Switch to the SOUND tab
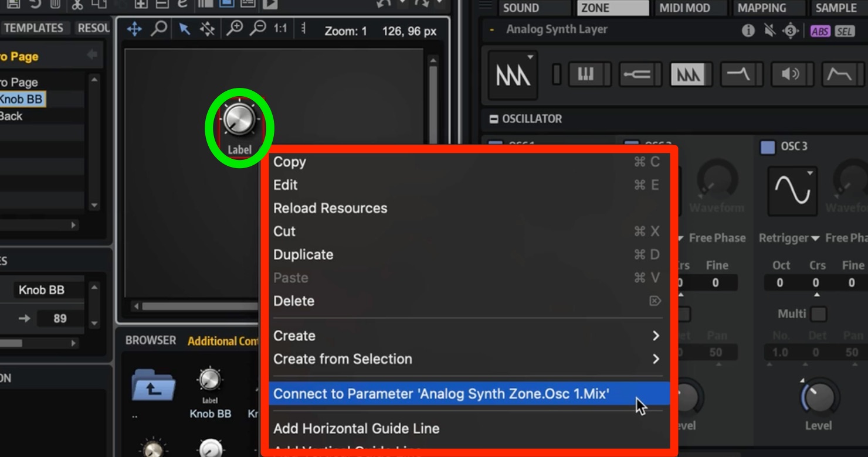The width and height of the screenshot is (868, 457). click(534, 8)
